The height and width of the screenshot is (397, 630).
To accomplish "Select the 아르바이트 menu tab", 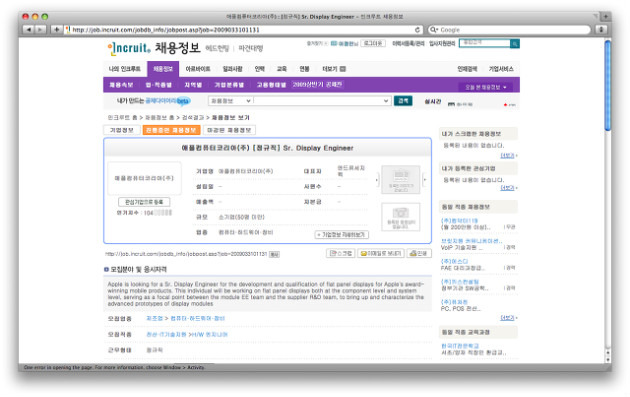I will point(198,69).
